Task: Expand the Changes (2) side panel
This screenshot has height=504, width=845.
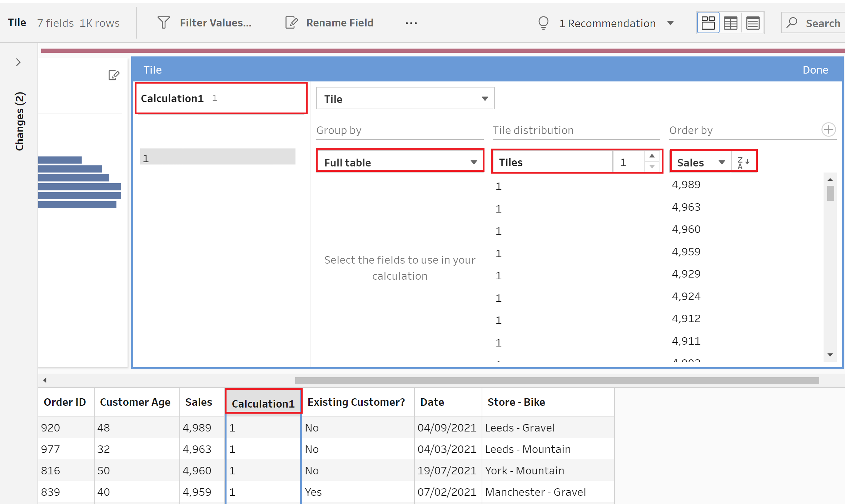Action: click(x=19, y=63)
